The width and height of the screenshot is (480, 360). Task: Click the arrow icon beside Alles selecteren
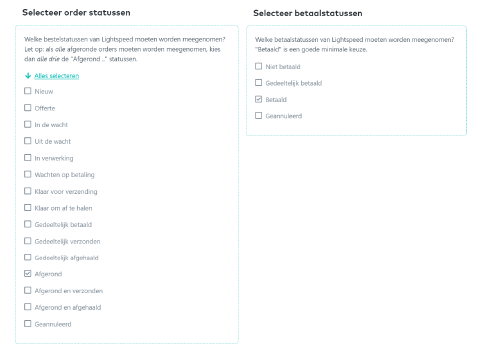[28, 76]
